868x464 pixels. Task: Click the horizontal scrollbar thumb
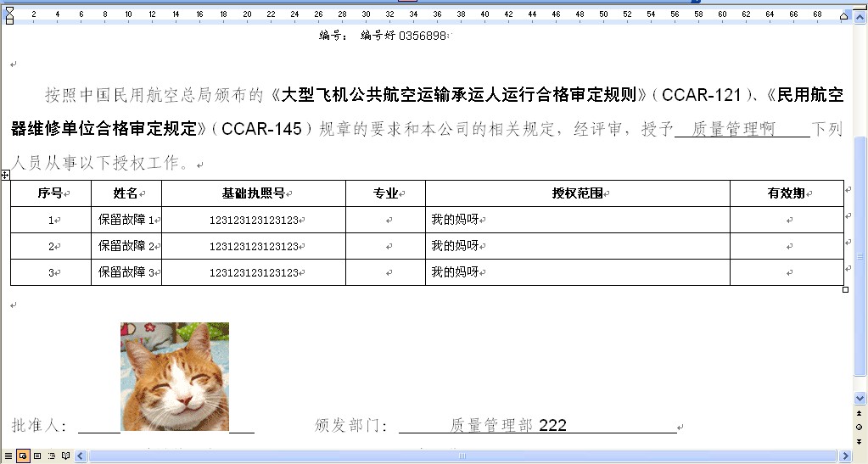(462, 456)
